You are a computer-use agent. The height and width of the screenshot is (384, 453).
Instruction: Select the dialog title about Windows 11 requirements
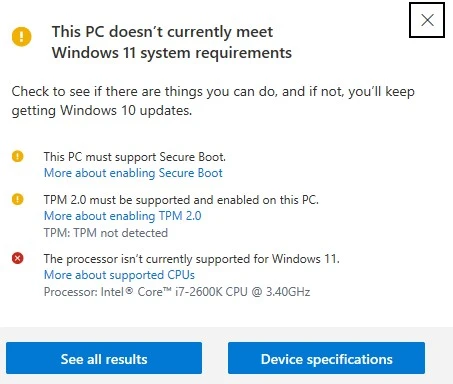(172, 42)
